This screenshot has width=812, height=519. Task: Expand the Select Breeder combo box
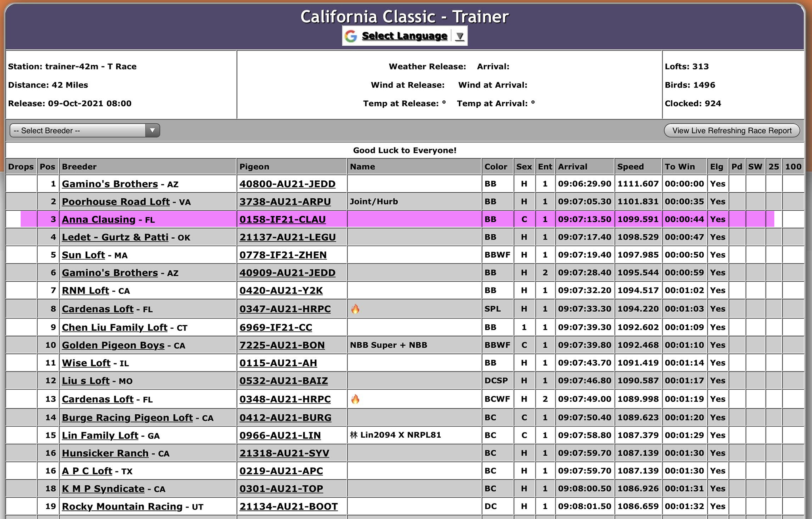pyautogui.click(x=84, y=130)
